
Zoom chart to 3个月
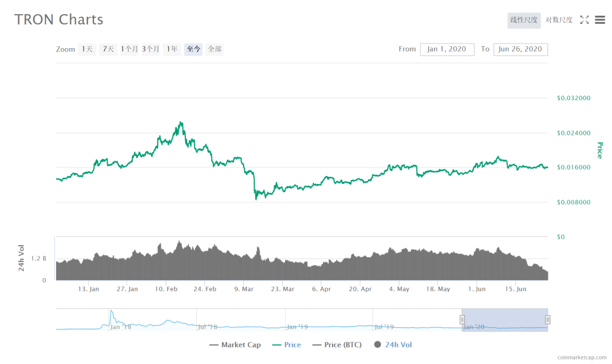[151, 49]
